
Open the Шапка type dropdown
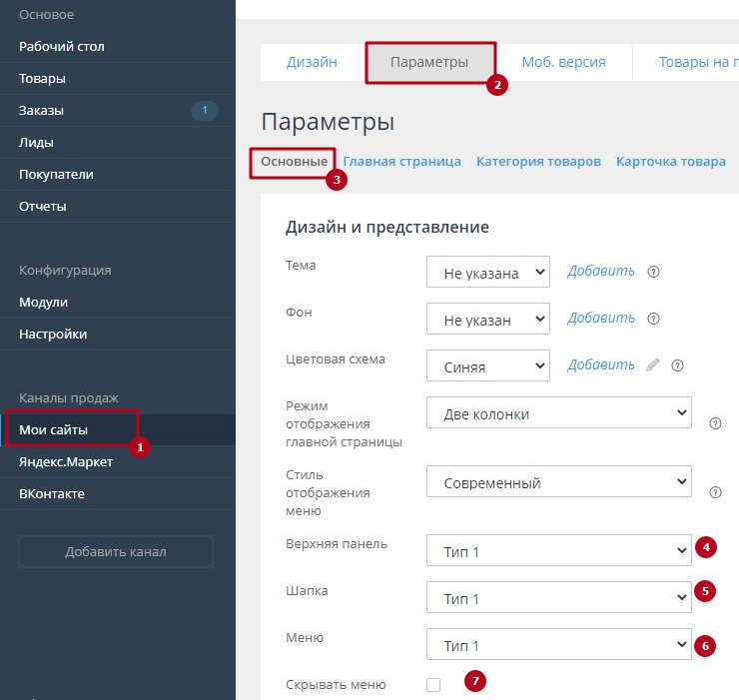(x=558, y=598)
